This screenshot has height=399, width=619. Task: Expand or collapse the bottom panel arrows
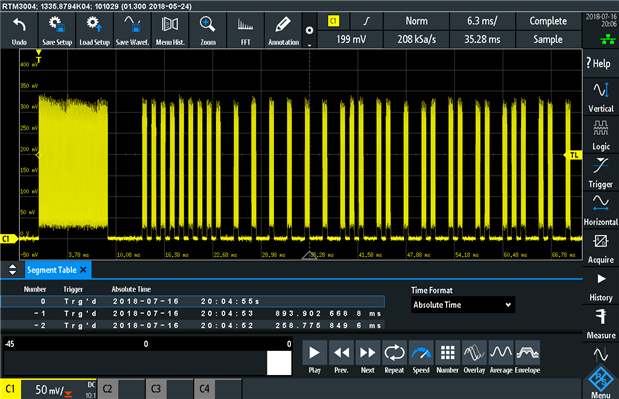(x=13, y=270)
